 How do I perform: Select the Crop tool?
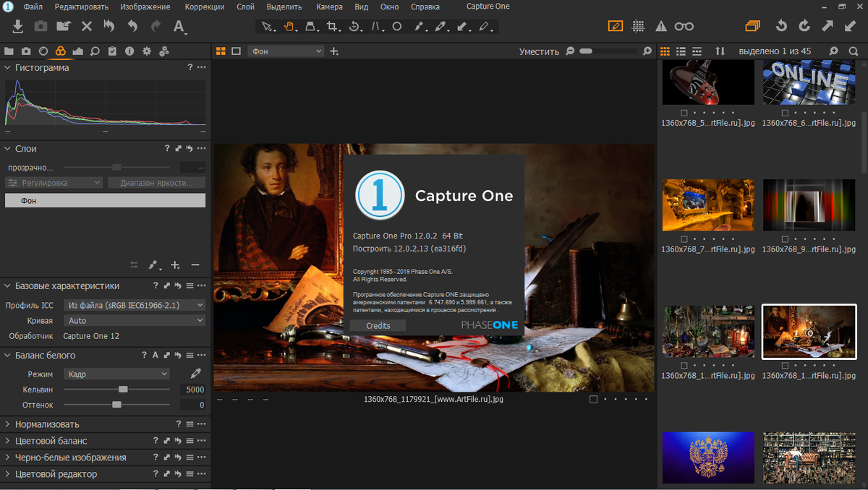click(333, 27)
